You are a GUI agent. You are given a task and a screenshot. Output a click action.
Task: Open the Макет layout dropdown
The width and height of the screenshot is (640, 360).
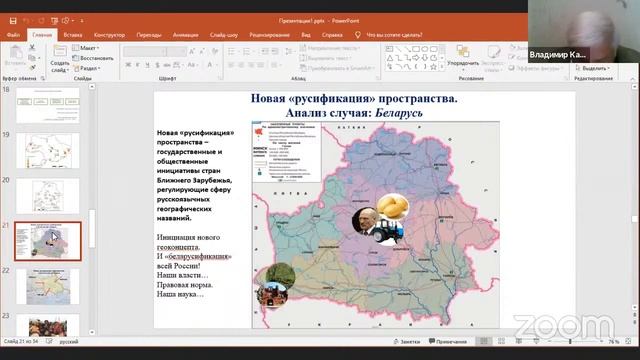86,48
